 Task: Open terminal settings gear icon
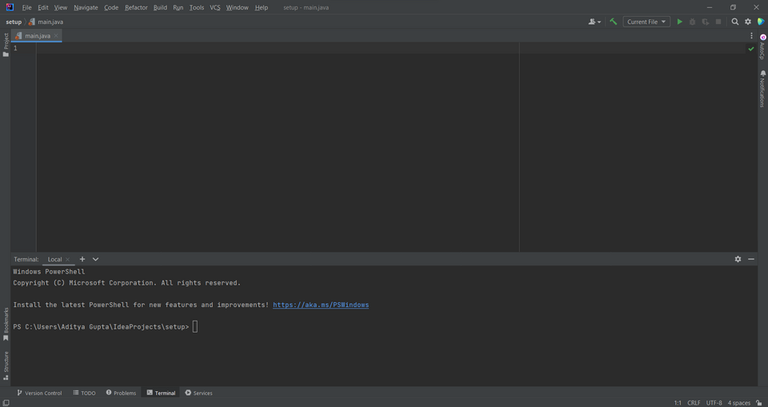[738, 259]
